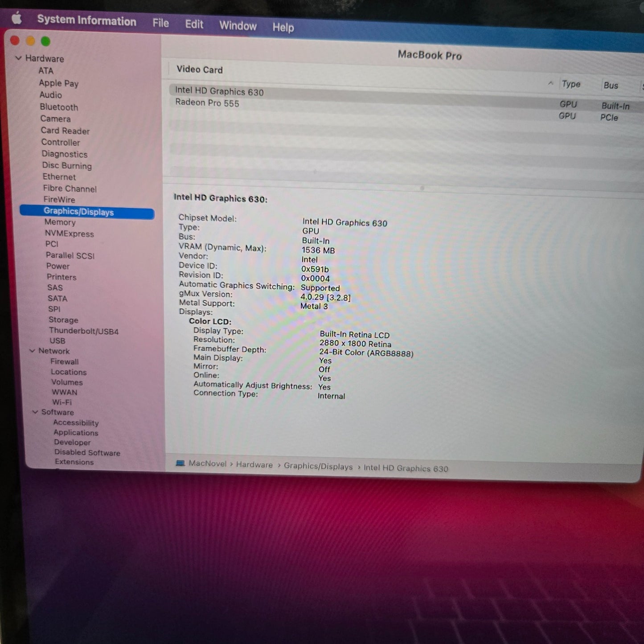Open the File menu
The width and height of the screenshot is (644, 644).
pyautogui.click(x=161, y=23)
